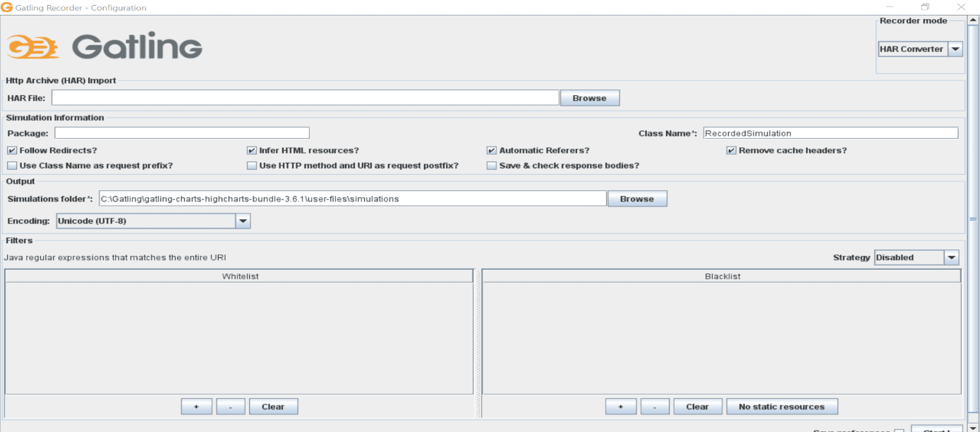Browse for the simulations folder
980x432 pixels.
click(636, 199)
